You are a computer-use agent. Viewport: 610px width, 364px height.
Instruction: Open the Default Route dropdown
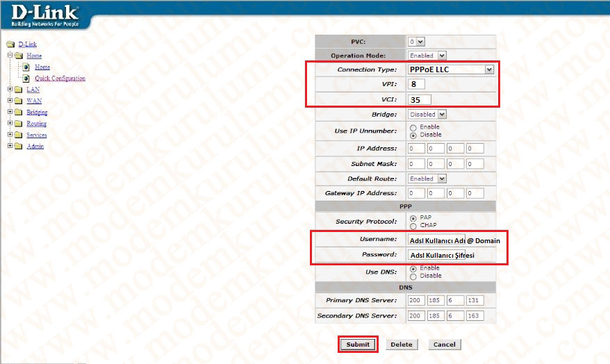[x=427, y=179]
